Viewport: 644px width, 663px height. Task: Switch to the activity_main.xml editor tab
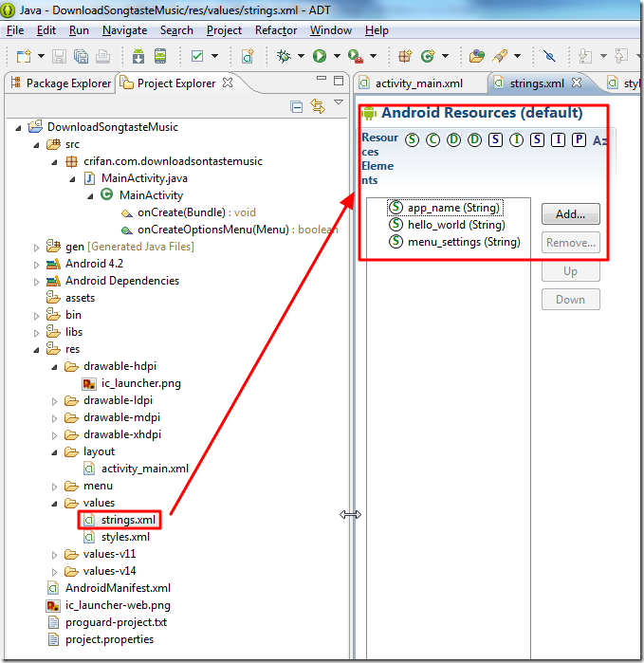(x=417, y=83)
